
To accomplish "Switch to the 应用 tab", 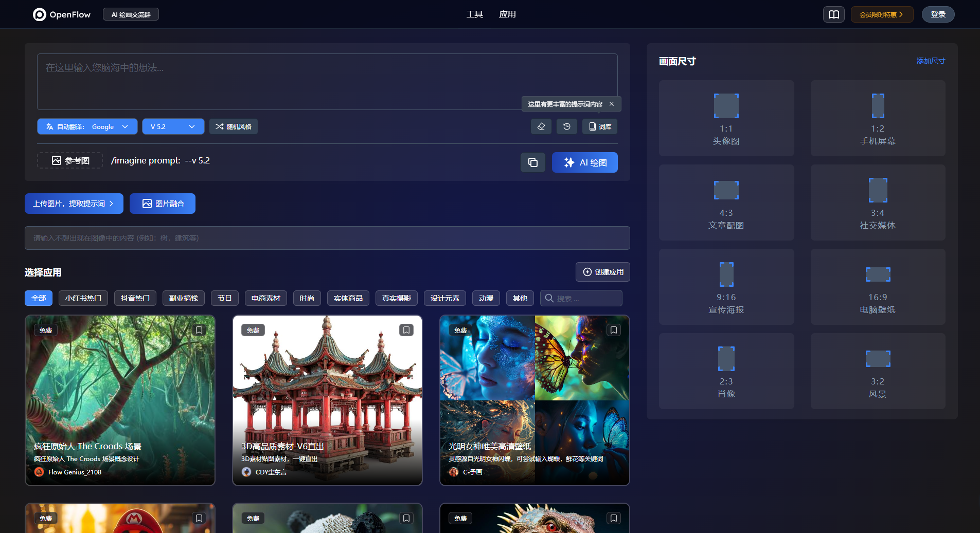I will (507, 14).
